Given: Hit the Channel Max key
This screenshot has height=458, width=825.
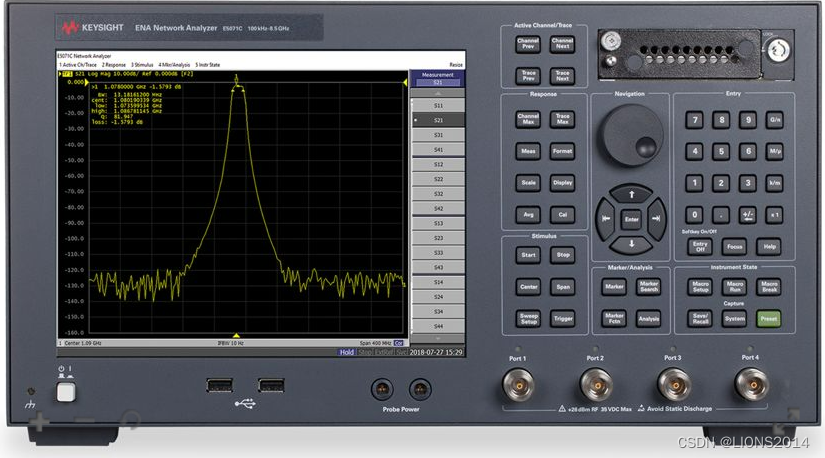Looking at the screenshot, I should tap(528, 119).
